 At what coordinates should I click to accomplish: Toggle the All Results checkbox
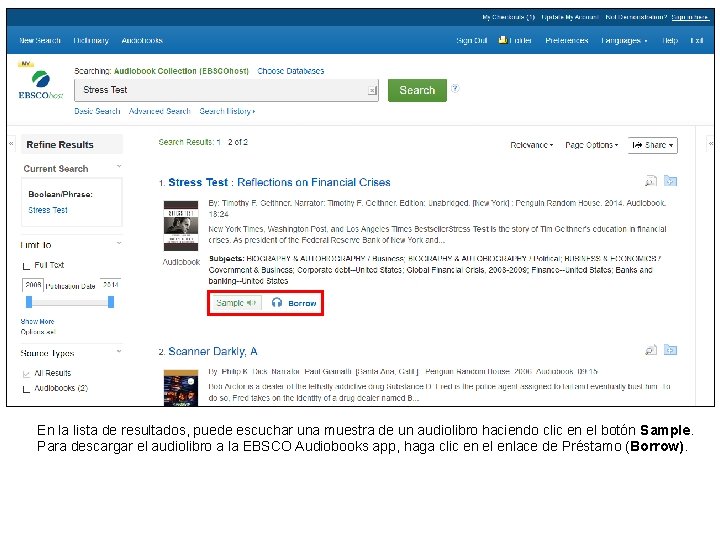pos(26,374)
